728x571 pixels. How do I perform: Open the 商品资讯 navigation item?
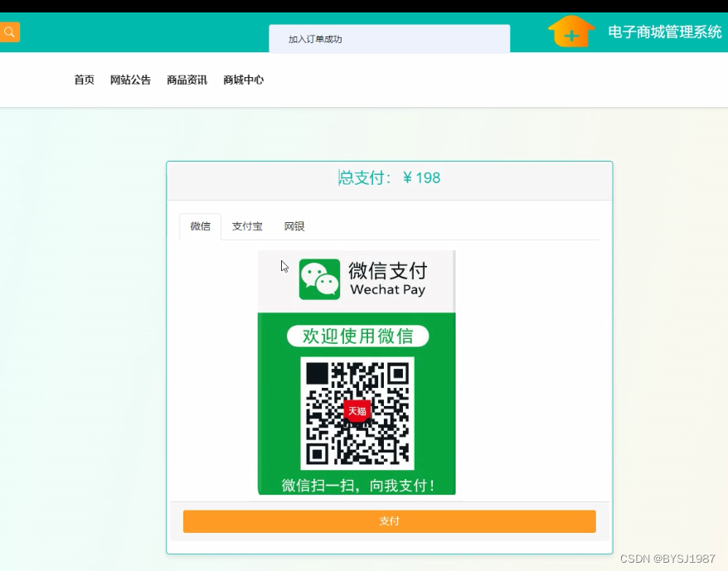pos(187,80)
